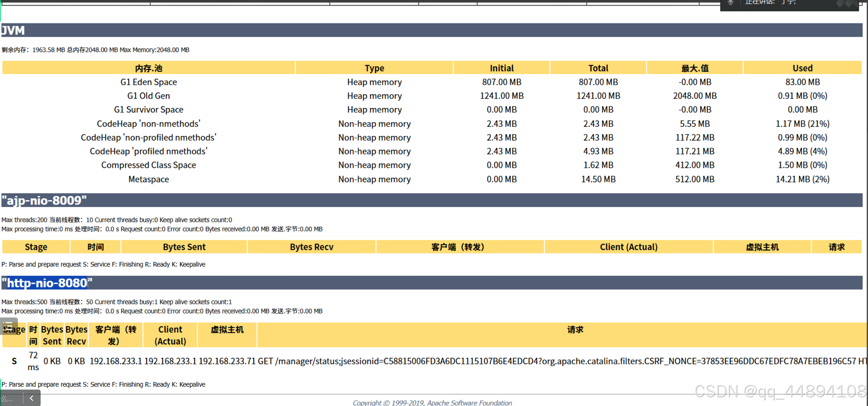This screenshot has width=868, height=406.
Task: Open the floating list menu overlay icon
Action: click(8, 326)
